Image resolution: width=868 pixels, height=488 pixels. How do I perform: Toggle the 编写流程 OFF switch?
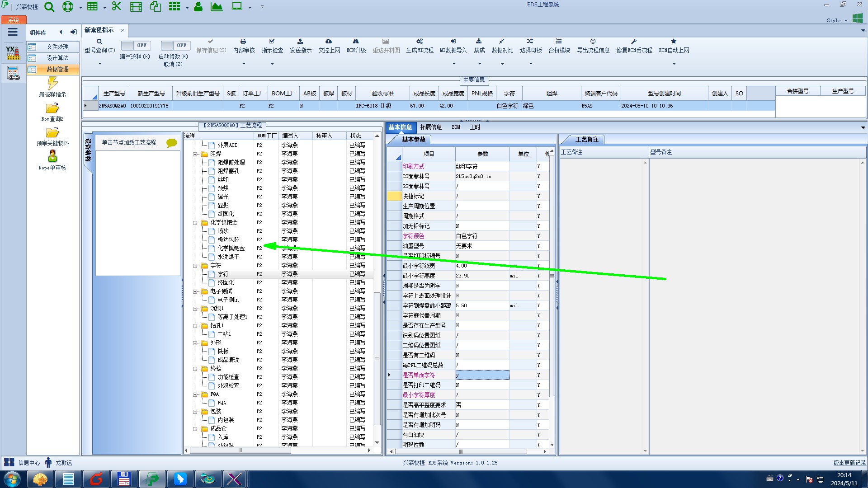pyautogui.click(x=135, y=46)
